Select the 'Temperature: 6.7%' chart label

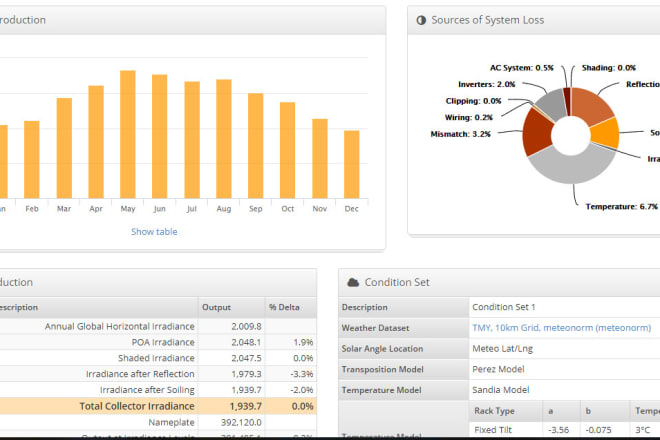tap(621, 206)
